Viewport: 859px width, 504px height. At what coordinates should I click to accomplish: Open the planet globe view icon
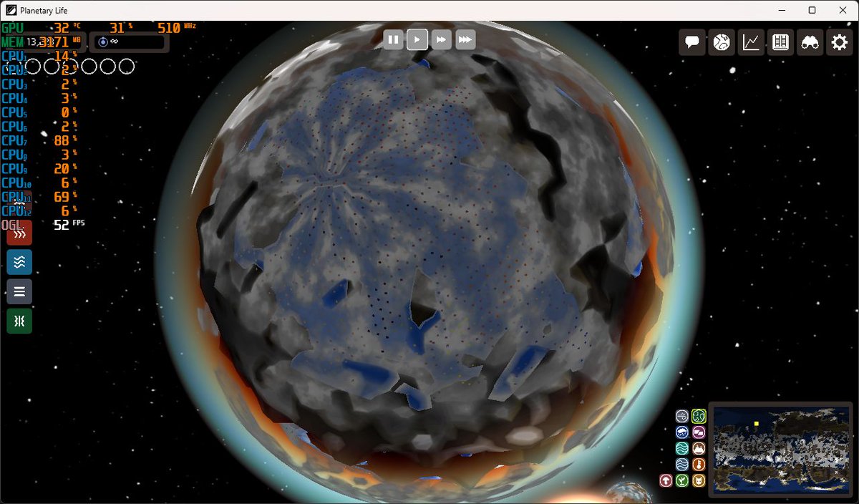tap(722, 42)
